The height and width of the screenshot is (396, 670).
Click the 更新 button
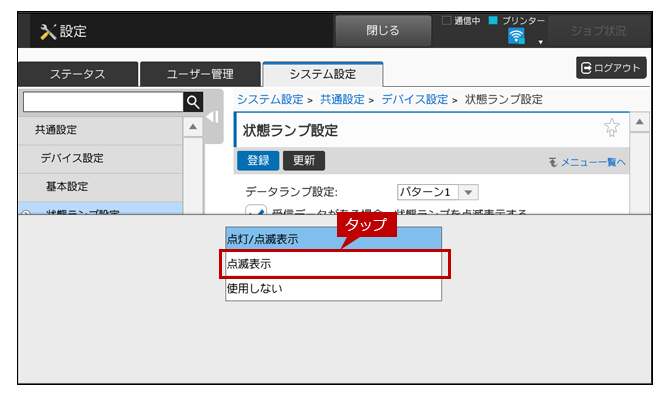click(304, 161)
